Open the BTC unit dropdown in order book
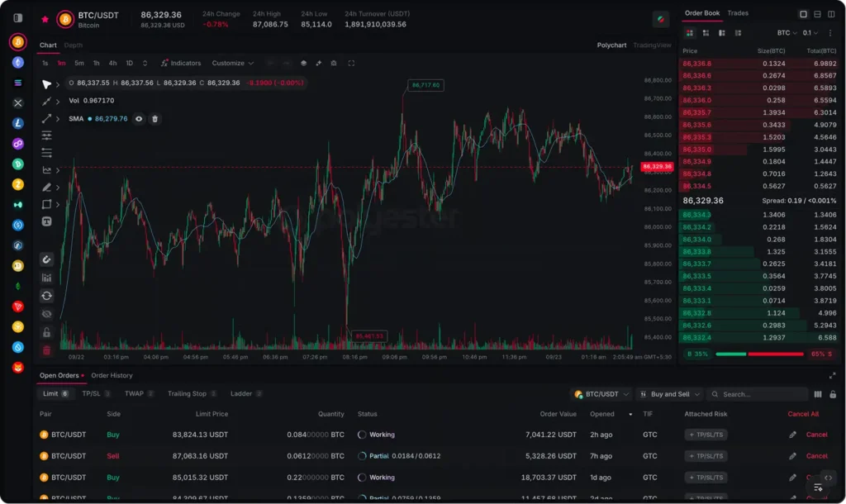The width and height of the screenshot is (846, 504). pos(787,33)
